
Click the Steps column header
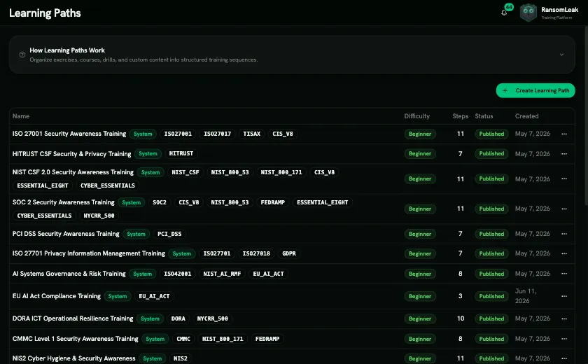coord(460,116)
